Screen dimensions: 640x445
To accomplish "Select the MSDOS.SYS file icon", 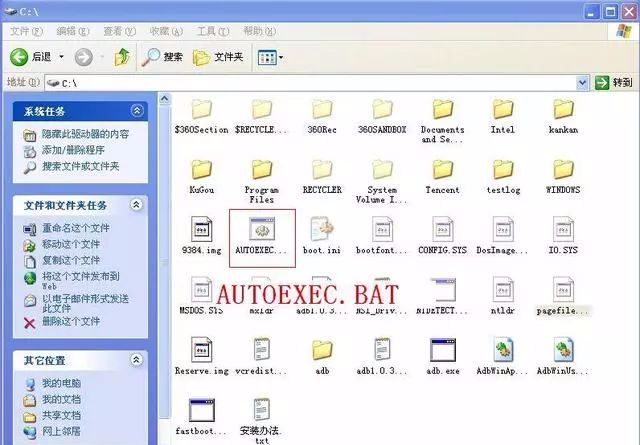I will pyautogui.click(x=201, y=290).
